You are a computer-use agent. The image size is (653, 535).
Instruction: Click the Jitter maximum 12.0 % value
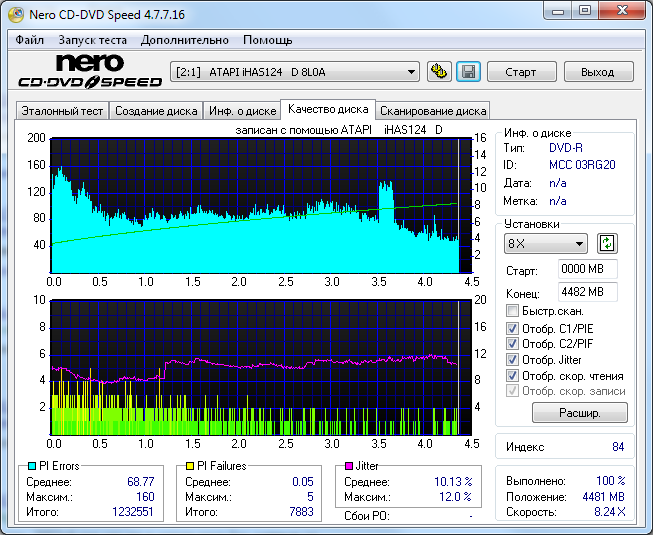[456, 496]
